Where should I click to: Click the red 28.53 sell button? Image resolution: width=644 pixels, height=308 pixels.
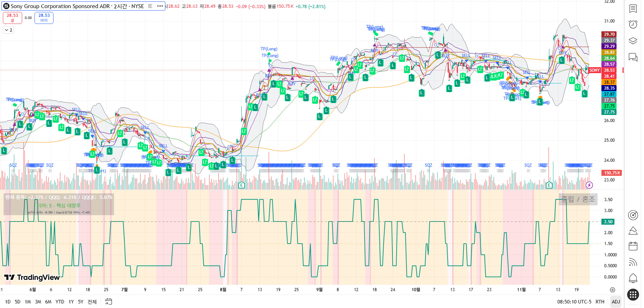tap(12, 18)
